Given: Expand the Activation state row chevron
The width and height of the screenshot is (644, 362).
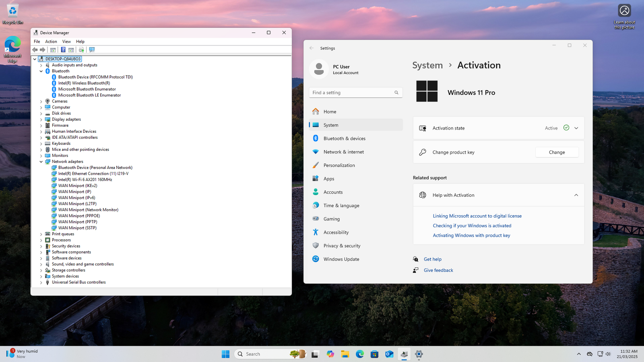Looking at the screenshot, I should 576,128.
